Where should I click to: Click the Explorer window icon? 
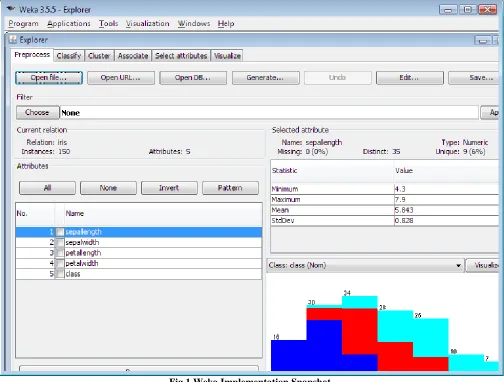coord(13,40)
